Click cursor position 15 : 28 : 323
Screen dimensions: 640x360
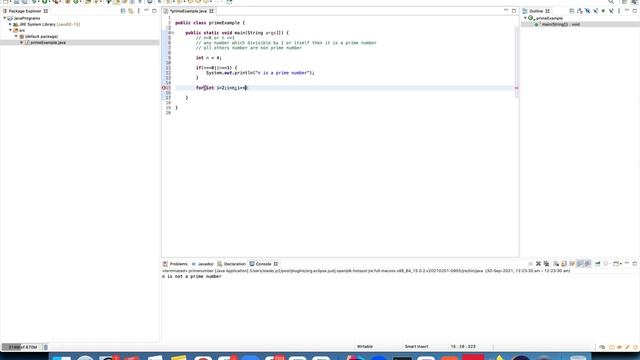463,347
